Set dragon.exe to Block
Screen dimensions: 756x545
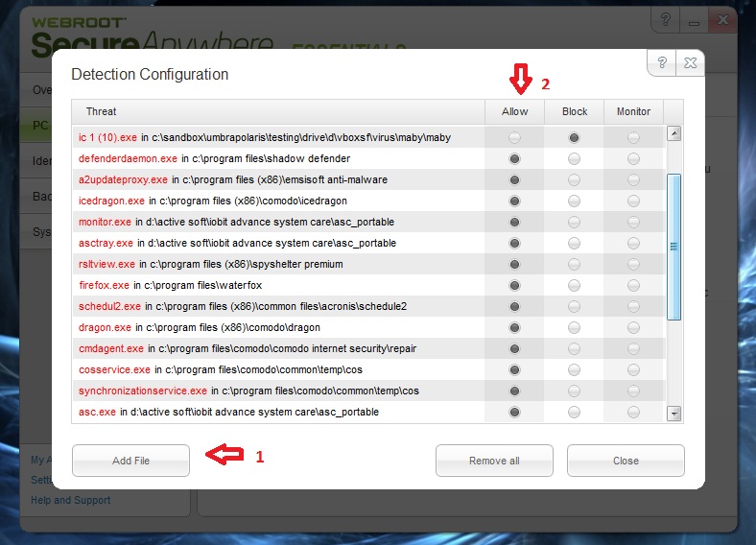tap(574, 328)
